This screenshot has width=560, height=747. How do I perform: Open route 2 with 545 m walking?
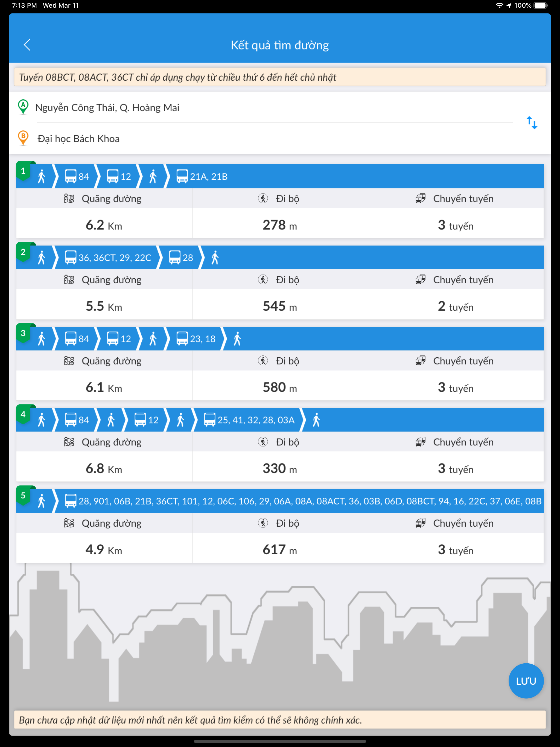(280, 282)
